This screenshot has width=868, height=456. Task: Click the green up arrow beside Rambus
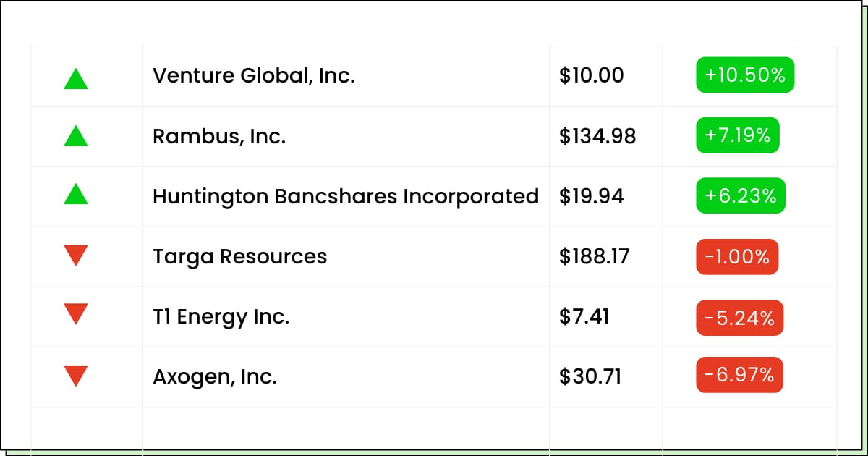(x=75, y=136)
